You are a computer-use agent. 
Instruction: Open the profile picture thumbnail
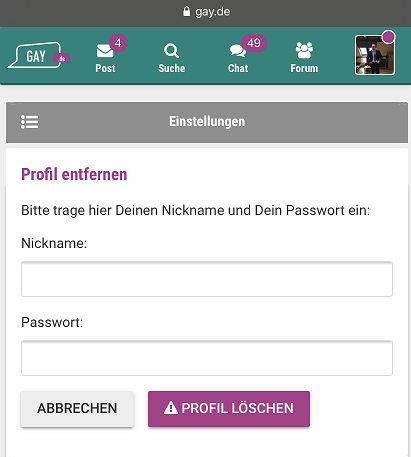coord(375,55)
